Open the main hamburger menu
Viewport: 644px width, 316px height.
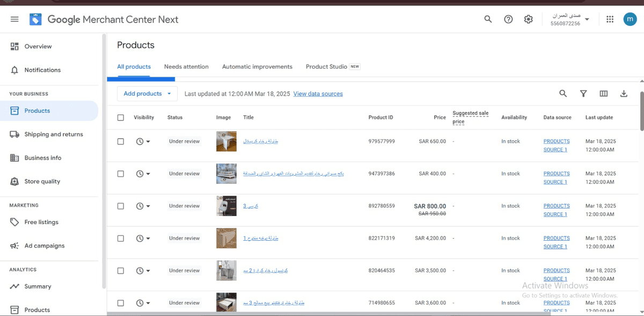(14, 19)
